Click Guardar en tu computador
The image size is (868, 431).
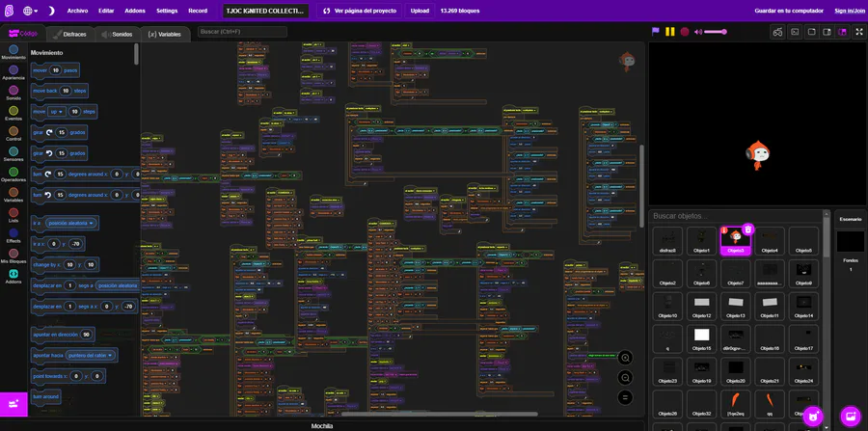point(789,11)
